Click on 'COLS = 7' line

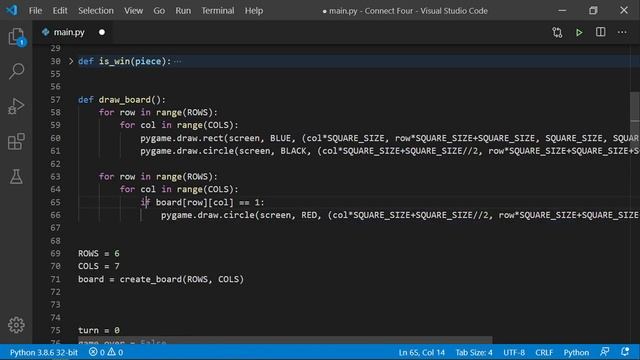point(99,266)
